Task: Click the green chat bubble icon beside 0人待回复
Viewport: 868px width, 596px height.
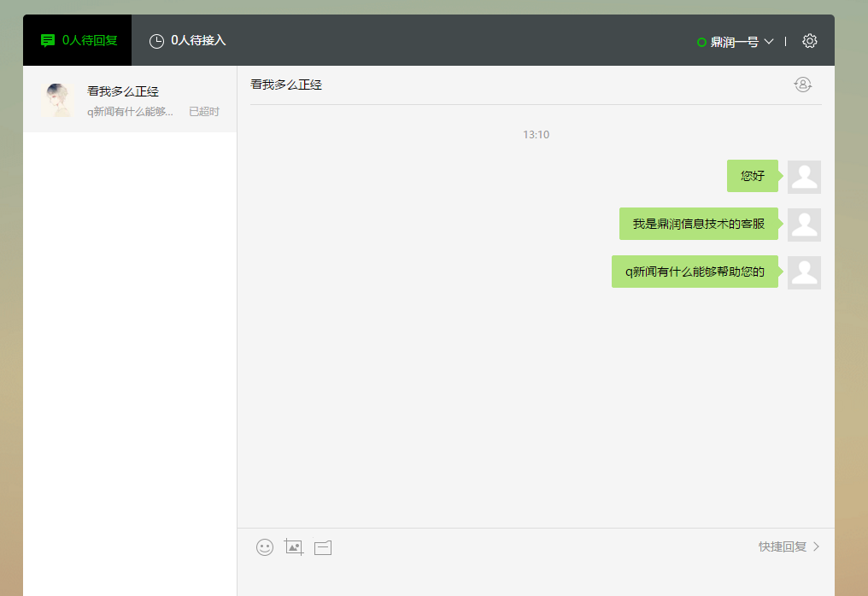Action: click(48, 41)
